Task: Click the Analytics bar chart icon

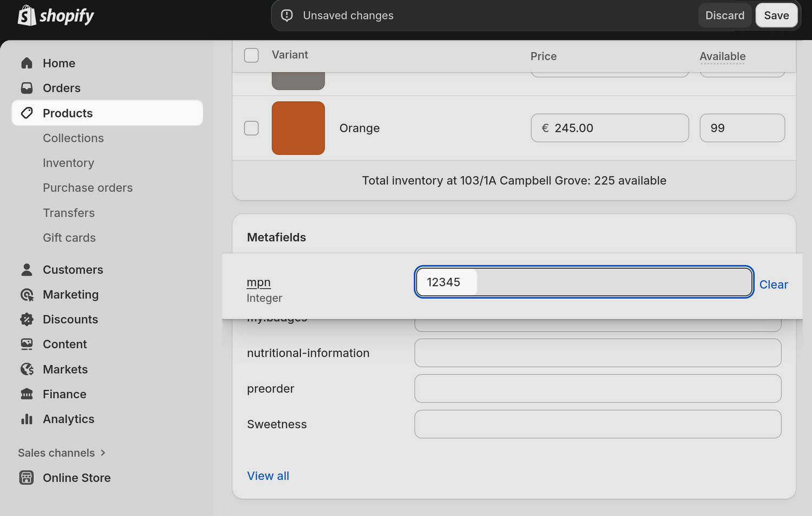Action: click(x=27, y=419)
